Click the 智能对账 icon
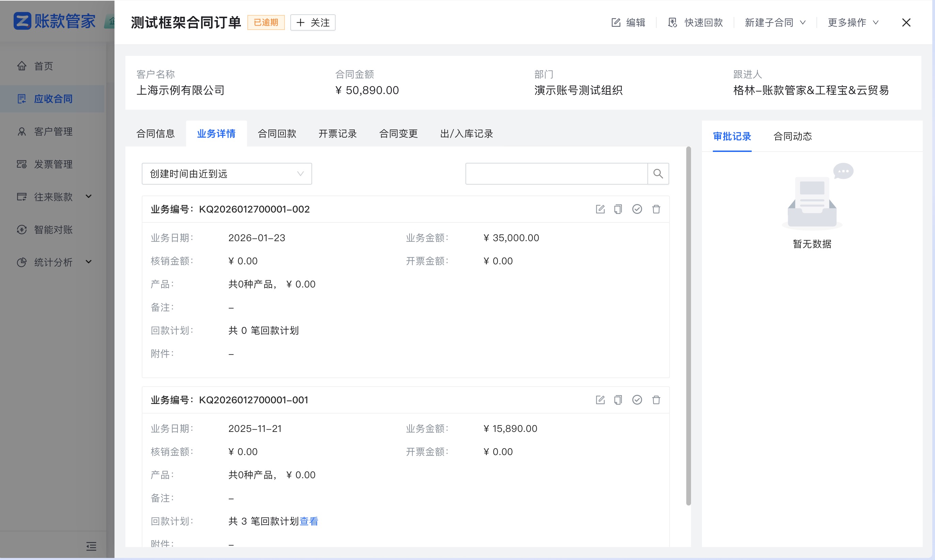Image resolution: width=935 pixels, height=560 pixels. tap(22, 230)
